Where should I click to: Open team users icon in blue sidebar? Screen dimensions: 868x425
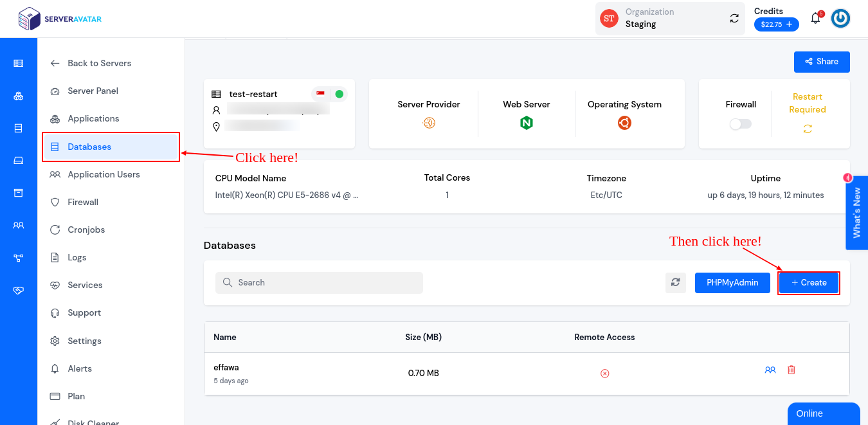[19, 226]
